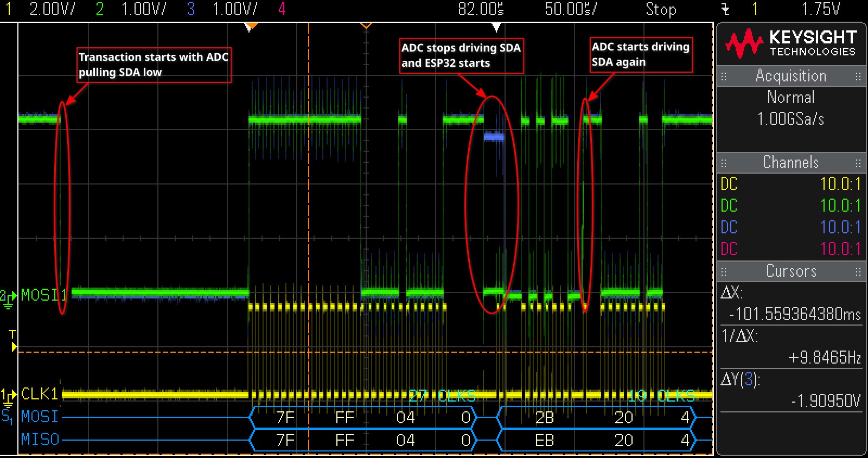Click the 1/ΔX value +9.8465Hz
This screenshot has height=458, width=868.
click(825, 358)
